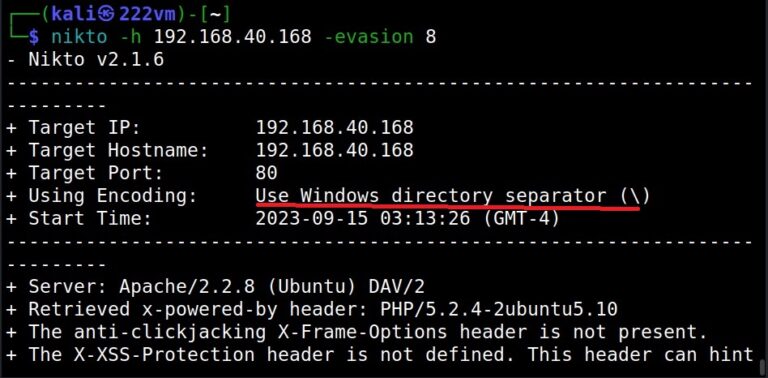Click the PHP/5.2.4-2ubuntu5.10 header text
Image resolution: width=768 pixels, height=378 pixels.
499,309
